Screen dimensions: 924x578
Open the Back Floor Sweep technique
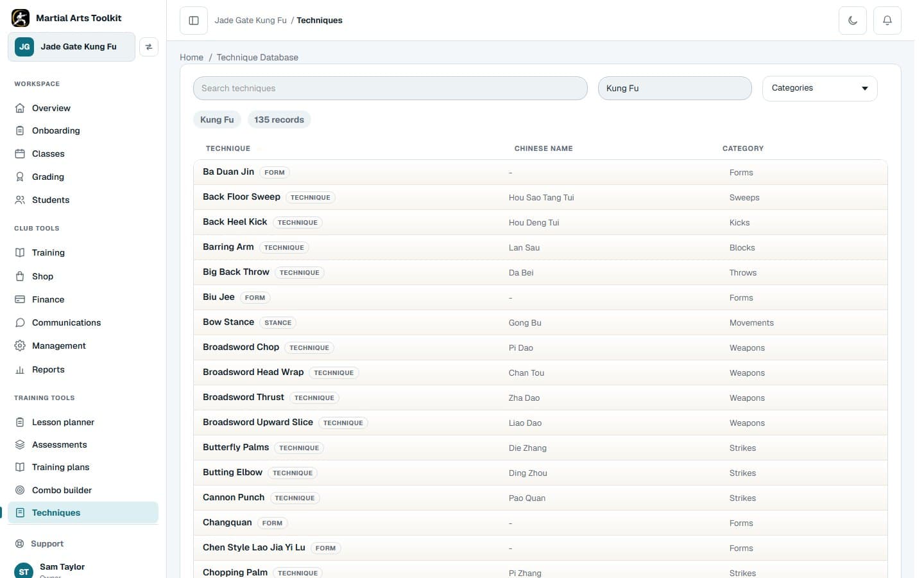coord(540,197)
